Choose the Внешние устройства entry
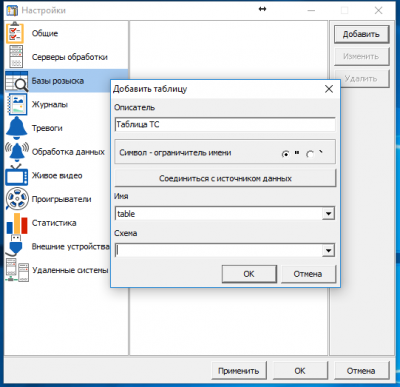400x387 pixels. (70, 247)
